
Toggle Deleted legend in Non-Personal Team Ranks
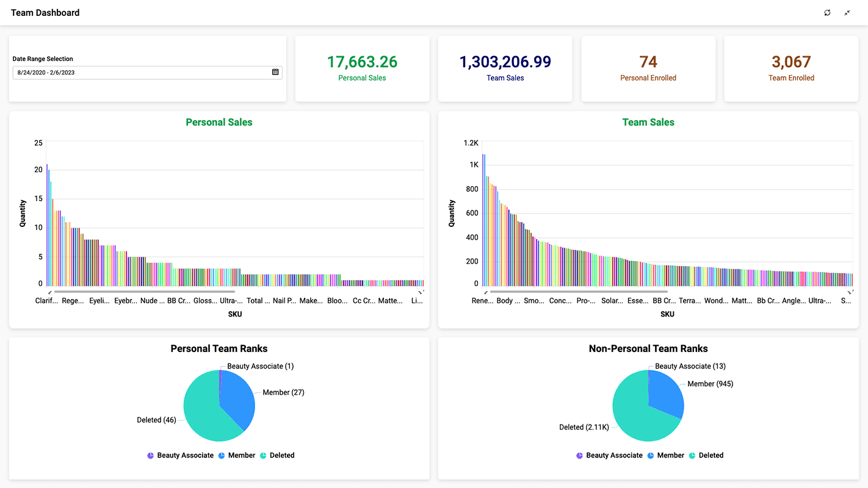(x=706, y=456)
